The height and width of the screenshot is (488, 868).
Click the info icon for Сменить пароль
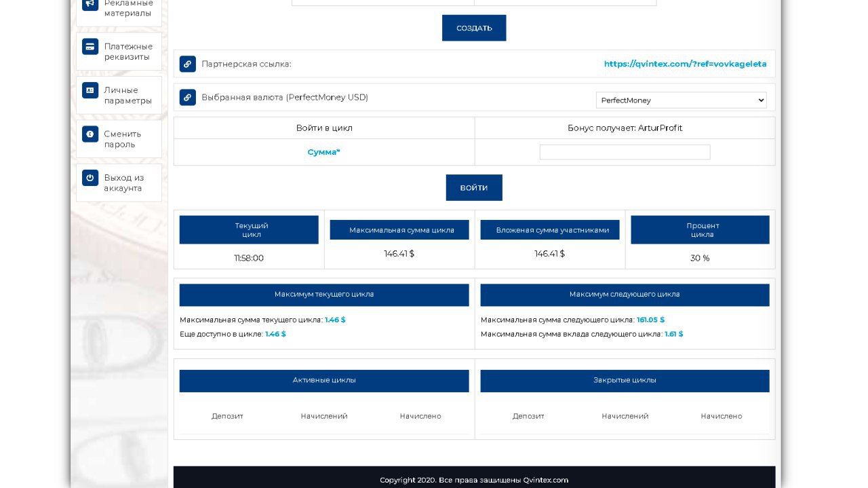(90, 134)
